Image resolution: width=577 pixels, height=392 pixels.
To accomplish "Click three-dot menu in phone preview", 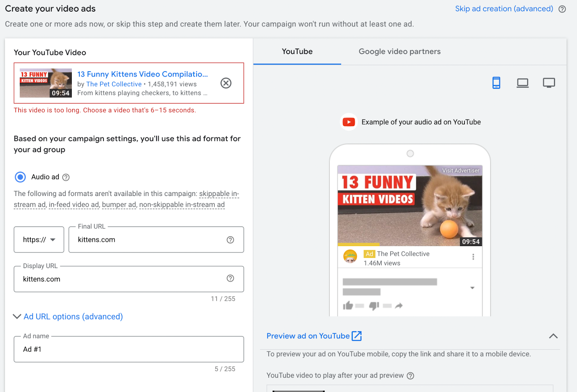I will [x=473, y=257].
